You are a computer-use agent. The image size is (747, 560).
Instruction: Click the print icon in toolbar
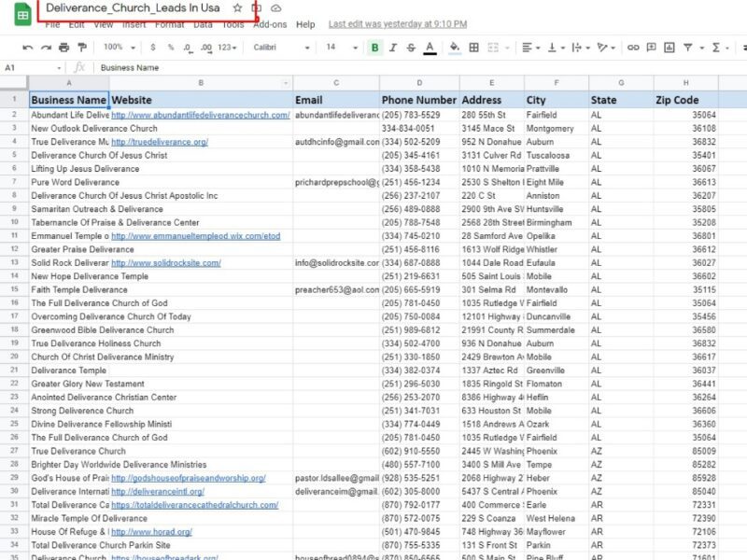[63, 47]
